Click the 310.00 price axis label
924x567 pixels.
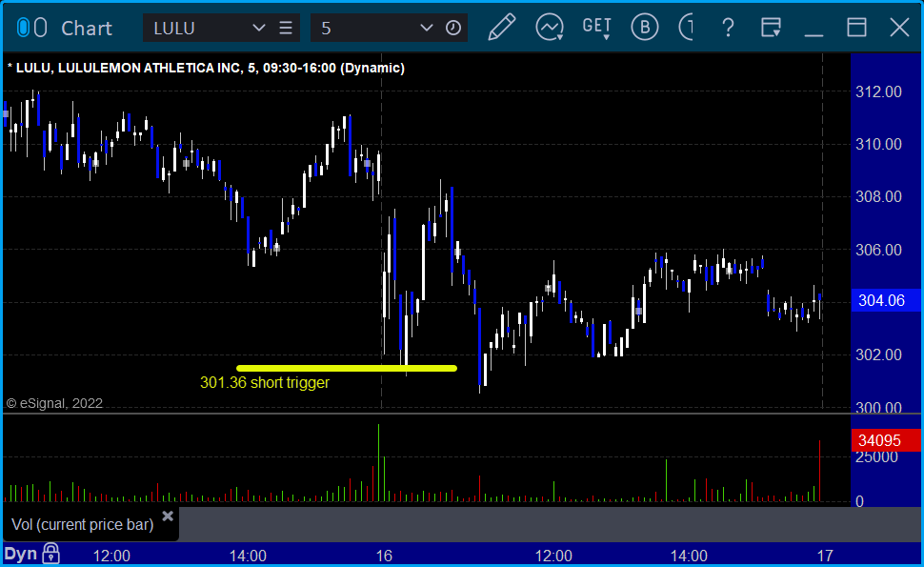pos(878,145)
